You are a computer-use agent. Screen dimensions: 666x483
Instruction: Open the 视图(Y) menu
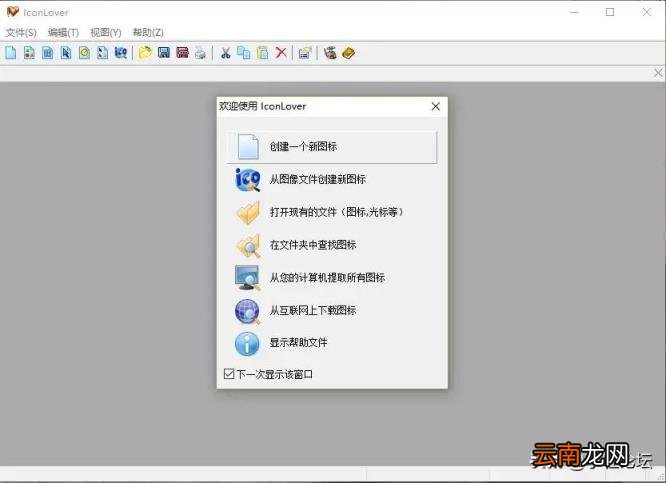click(106, 32)
